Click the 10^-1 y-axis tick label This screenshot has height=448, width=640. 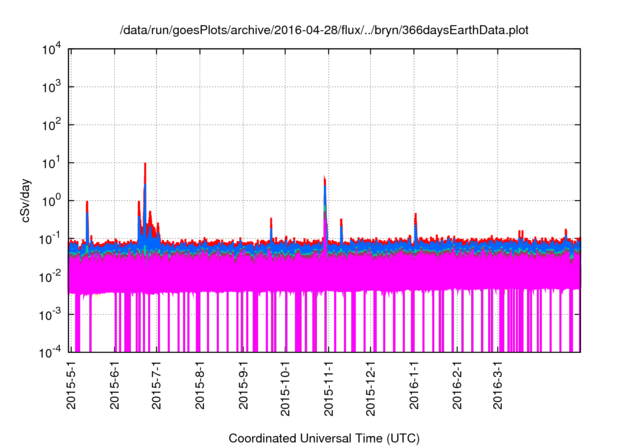[x=50, y=239]
